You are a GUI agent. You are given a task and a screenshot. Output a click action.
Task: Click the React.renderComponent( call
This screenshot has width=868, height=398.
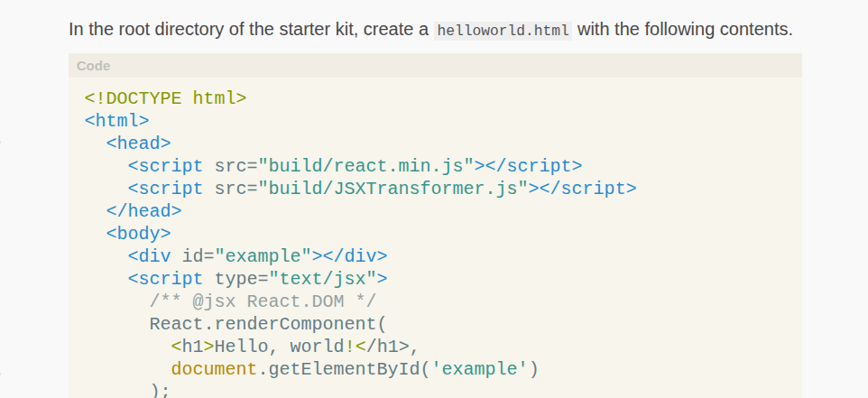[267, 324]
